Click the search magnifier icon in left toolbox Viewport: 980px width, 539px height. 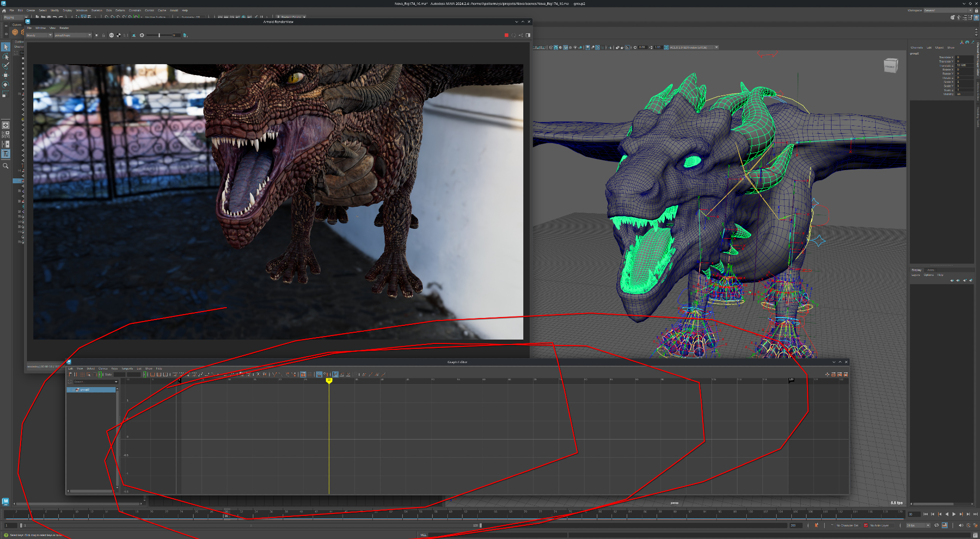(x=6, y=166)
